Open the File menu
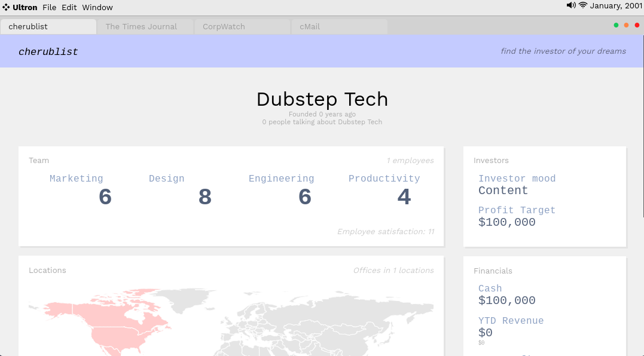The height and width of the screenshot is (356, 644). tap(49, 7)
